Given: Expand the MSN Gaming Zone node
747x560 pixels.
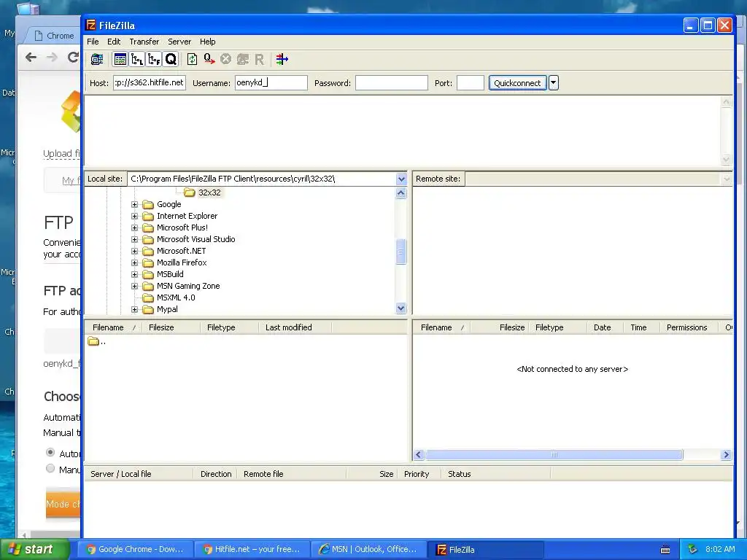Looking at the screenshot, I should coord(135,286).
